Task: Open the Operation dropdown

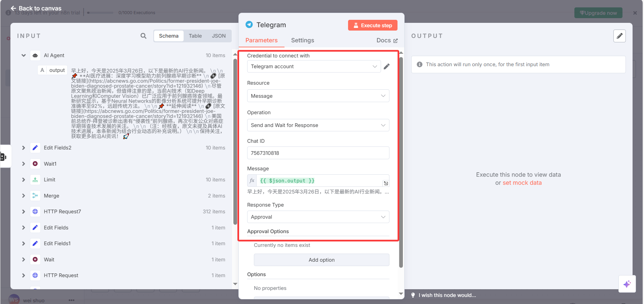Action: pos(318,125)
